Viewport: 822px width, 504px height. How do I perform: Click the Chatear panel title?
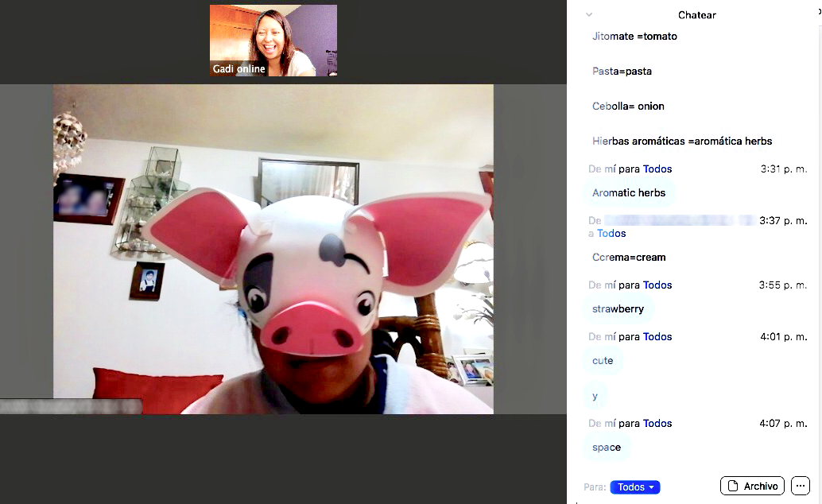[x=696, y=15]
